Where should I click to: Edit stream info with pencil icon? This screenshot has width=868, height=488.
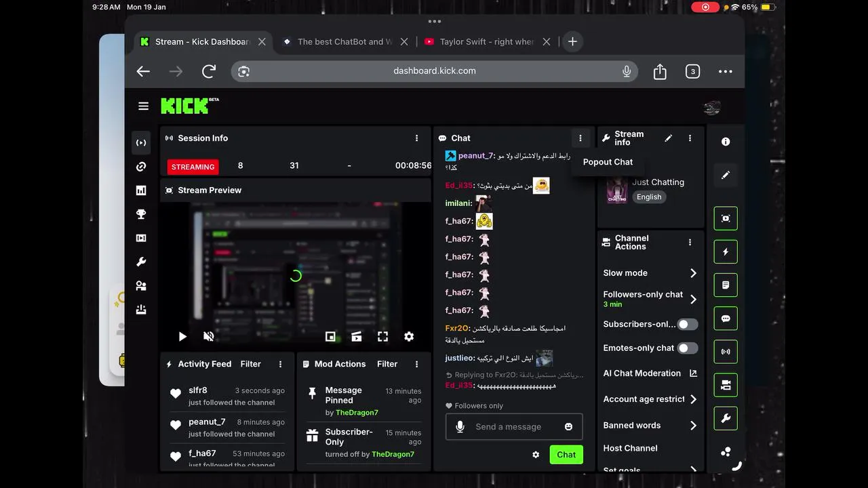[x=668, y=138]
